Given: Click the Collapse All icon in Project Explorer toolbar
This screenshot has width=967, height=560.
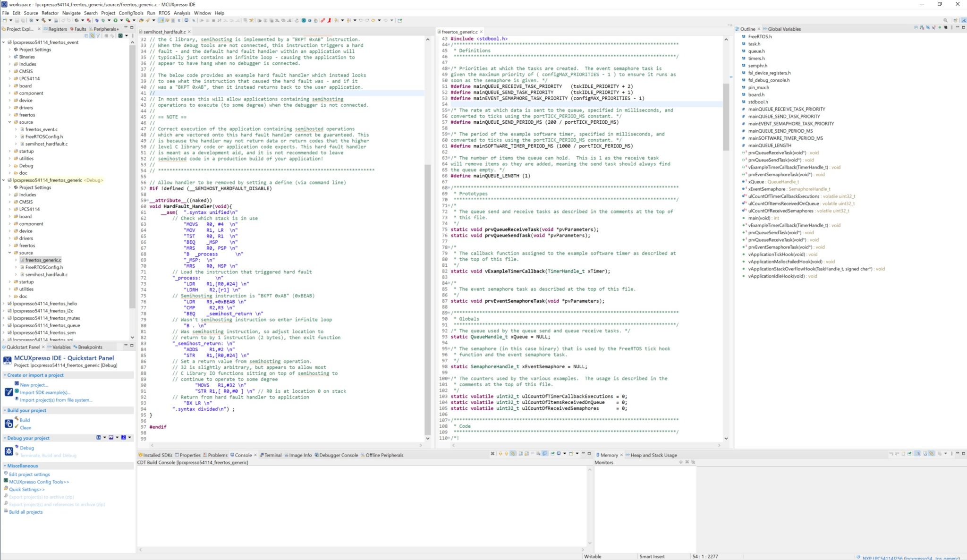Looking at the screenshot, I should click(x=86, y=36).
